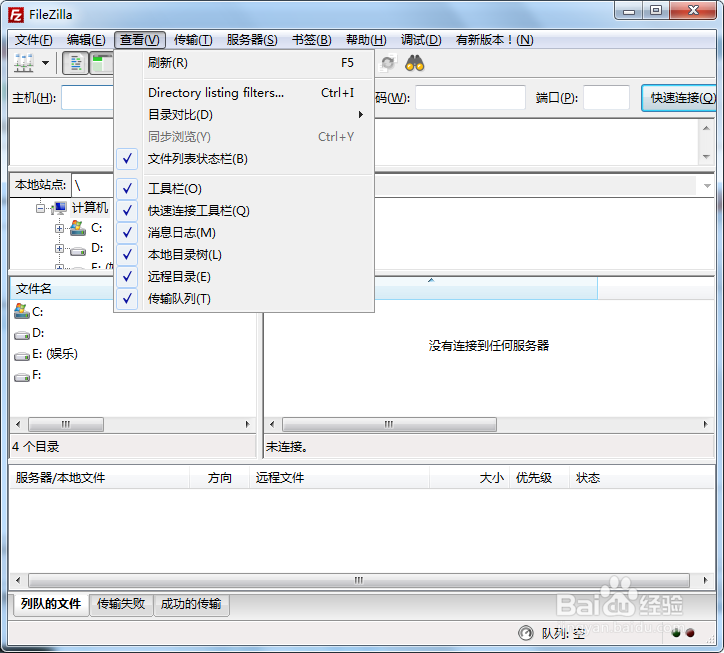Image resolution: width=724 pixels, height=653 pixels.
Task: Open the remote site path dropdown
Action: [707, 186]
